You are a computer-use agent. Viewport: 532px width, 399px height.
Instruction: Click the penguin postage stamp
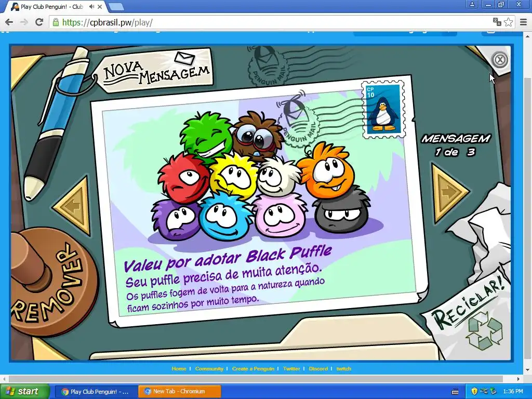tap(384, 109)
